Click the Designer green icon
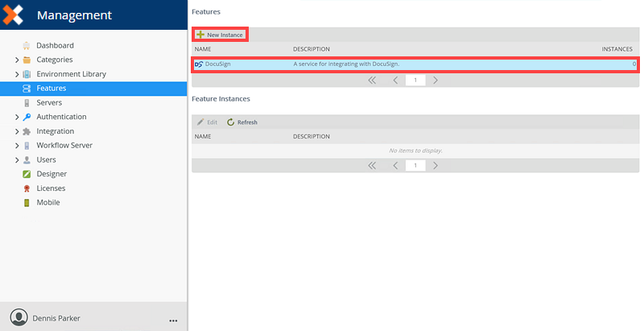The image size is (644, 331). click(x=27, y=174)
